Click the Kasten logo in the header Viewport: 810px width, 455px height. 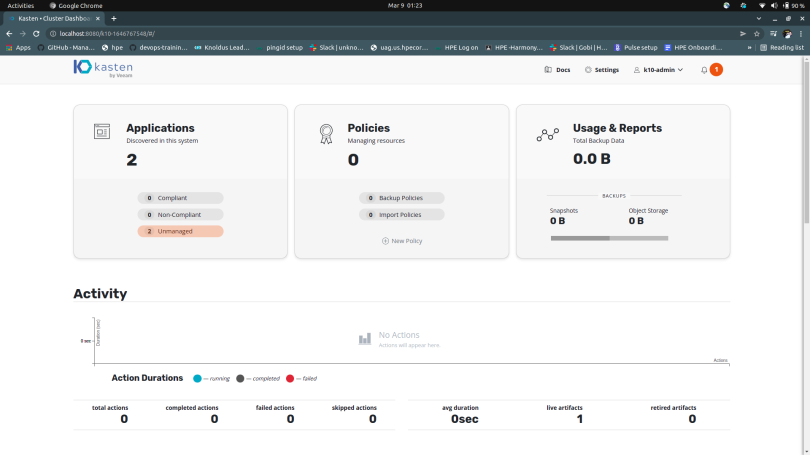point(103,69)
